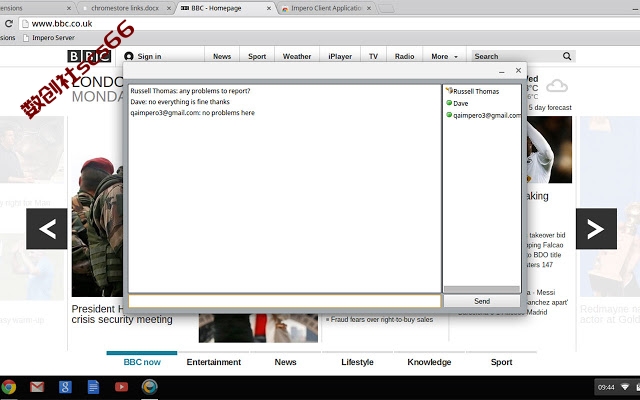This screenshot has height=400, width=640.
Task: Show previous carousel slide arrow
Action: click(x=47, y=229)
